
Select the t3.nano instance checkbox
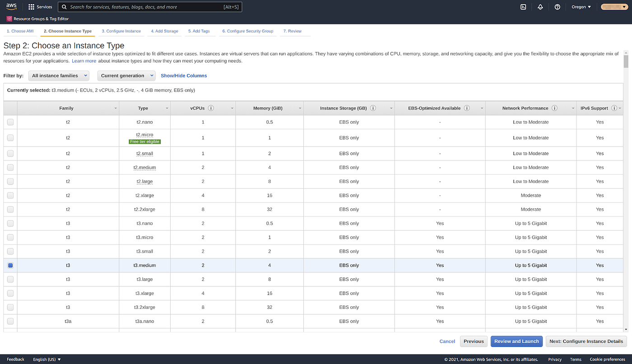coord(10,223)
